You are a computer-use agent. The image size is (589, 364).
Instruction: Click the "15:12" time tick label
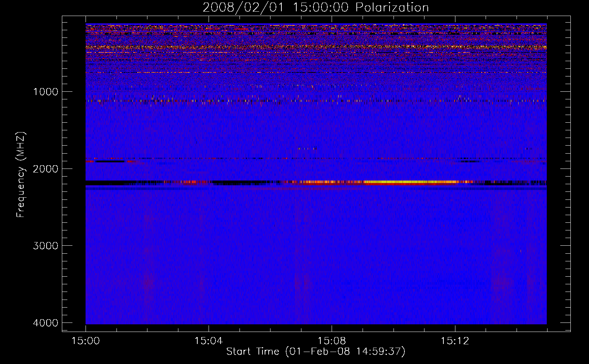click(455, 341)
